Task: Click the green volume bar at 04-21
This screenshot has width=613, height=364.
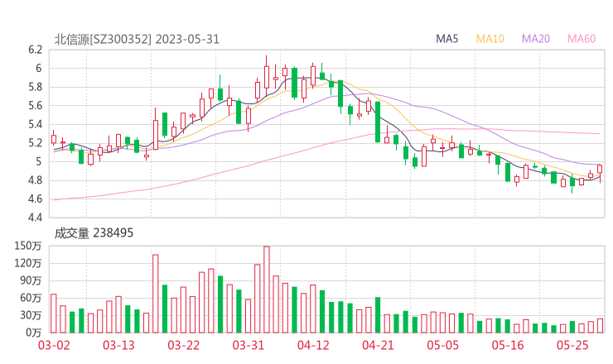Action: 378,315
